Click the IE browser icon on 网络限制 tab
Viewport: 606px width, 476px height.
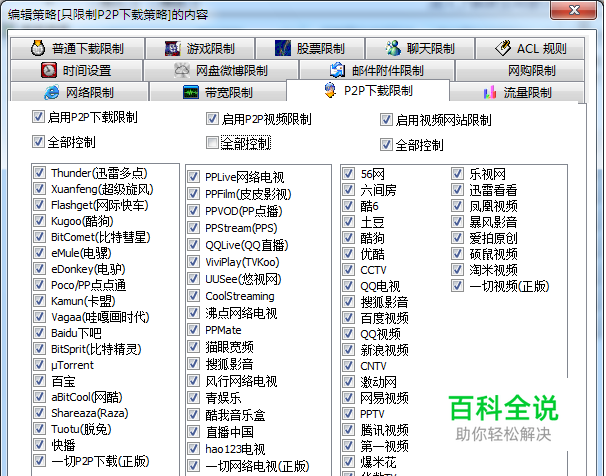51,92
